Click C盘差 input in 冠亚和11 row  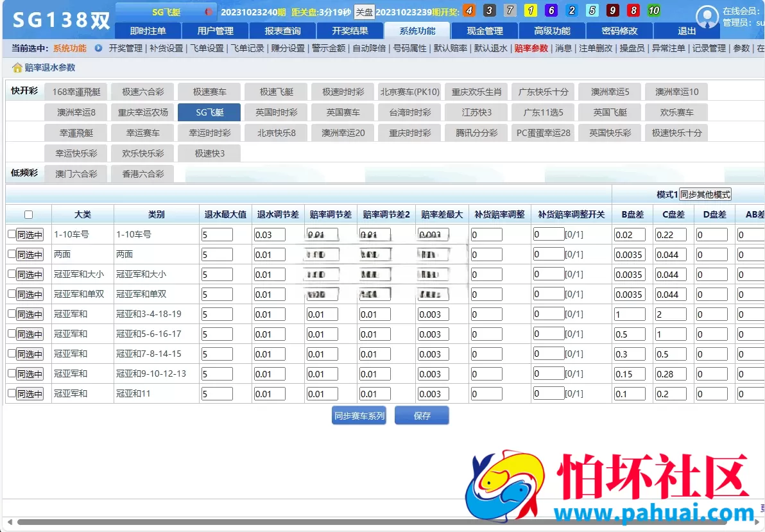pyautogui.click(x=671, y=394)
